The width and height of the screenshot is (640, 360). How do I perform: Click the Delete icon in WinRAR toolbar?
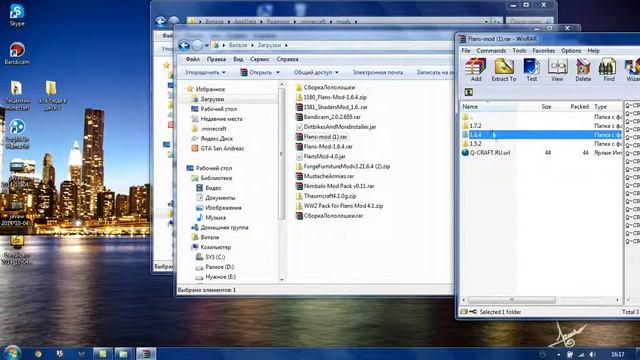[583, 70]
